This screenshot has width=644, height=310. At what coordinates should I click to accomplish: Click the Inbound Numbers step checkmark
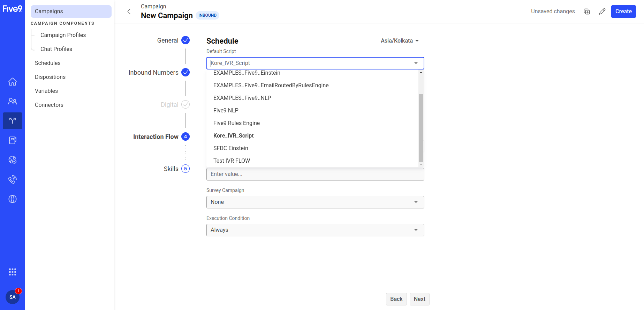[185, 73]
